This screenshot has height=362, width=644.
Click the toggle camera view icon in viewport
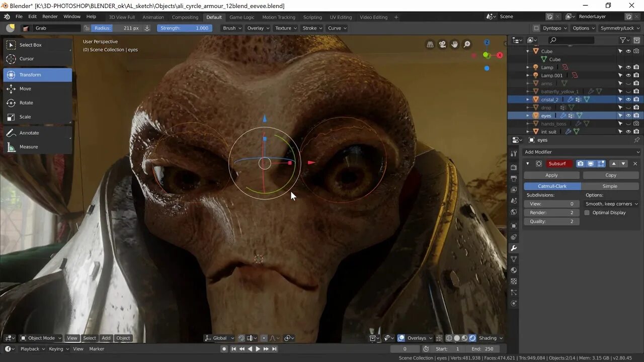coord(442,44)
